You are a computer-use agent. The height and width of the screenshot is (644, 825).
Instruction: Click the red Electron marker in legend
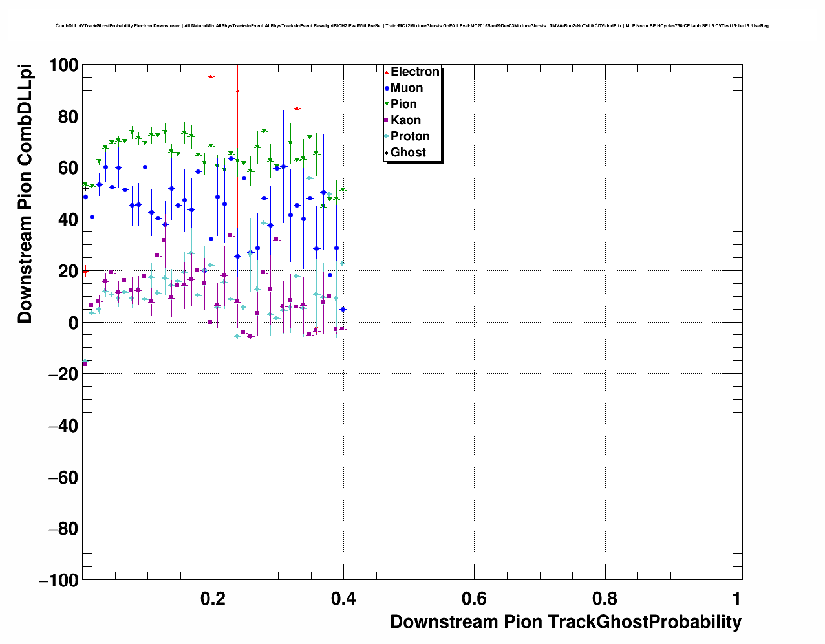tap(387, 72)
